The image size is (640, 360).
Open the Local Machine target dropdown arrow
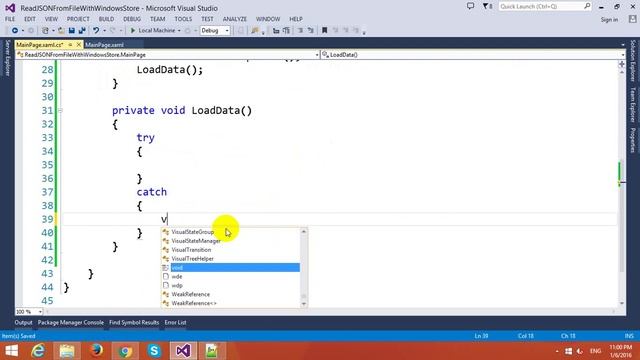click(x=179, y=31)
